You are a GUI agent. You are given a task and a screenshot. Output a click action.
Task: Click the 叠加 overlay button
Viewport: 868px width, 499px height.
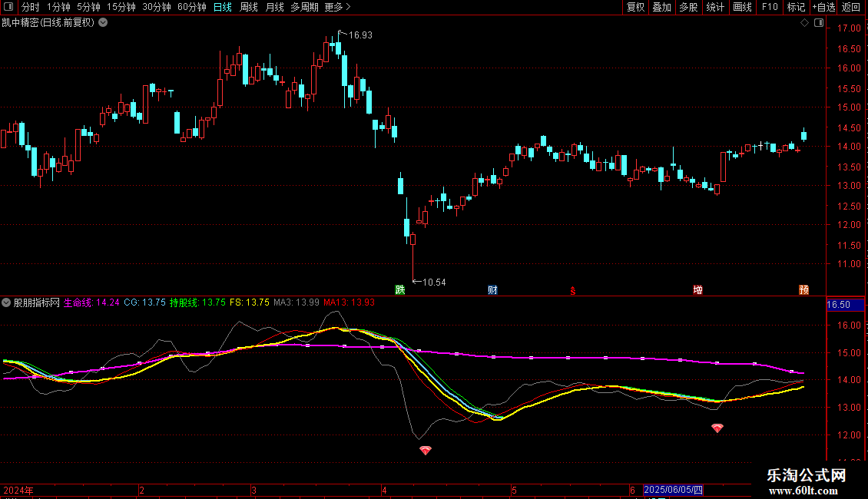coord(661,7)
